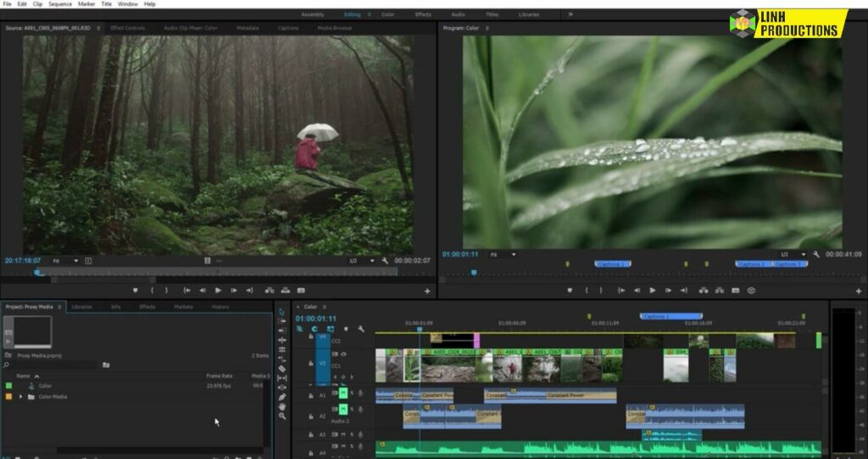
Task: Select the Track Select Forward tool
Action: (281, 321)
